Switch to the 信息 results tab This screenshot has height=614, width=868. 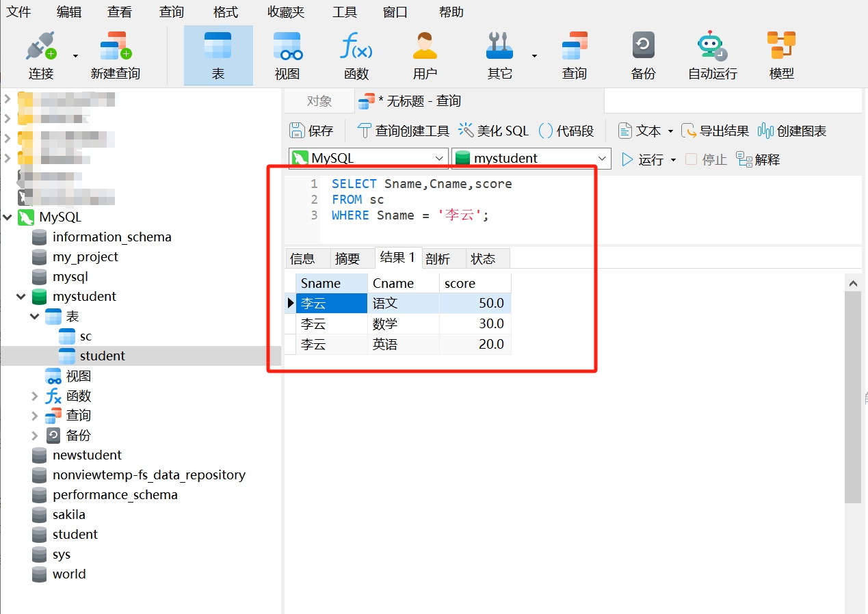coord(306,258)
